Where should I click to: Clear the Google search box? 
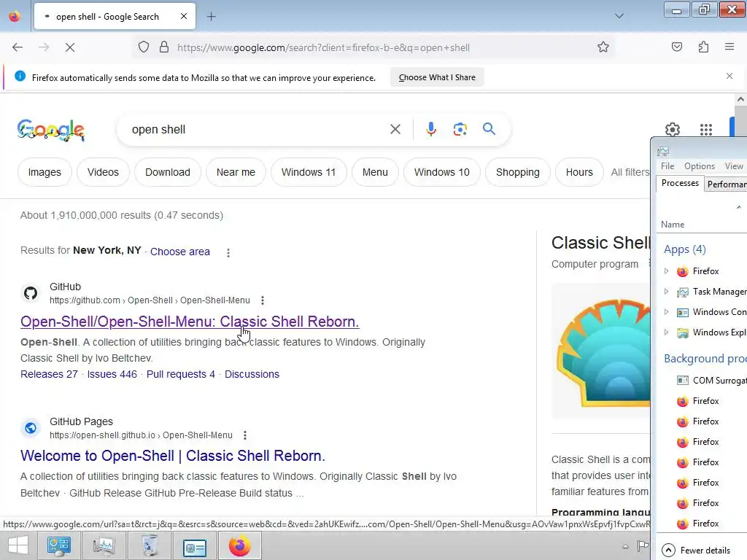click(395, 129)
